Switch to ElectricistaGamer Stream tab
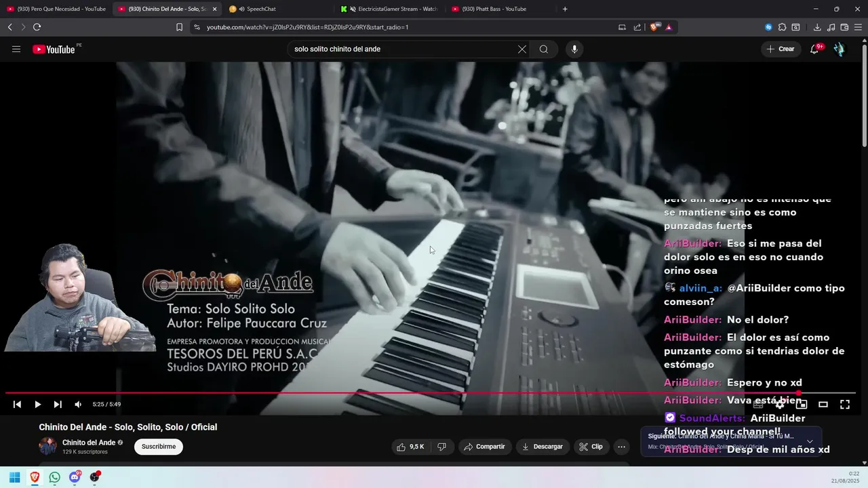Screen dimensions: 868x488 coord(389,9)
